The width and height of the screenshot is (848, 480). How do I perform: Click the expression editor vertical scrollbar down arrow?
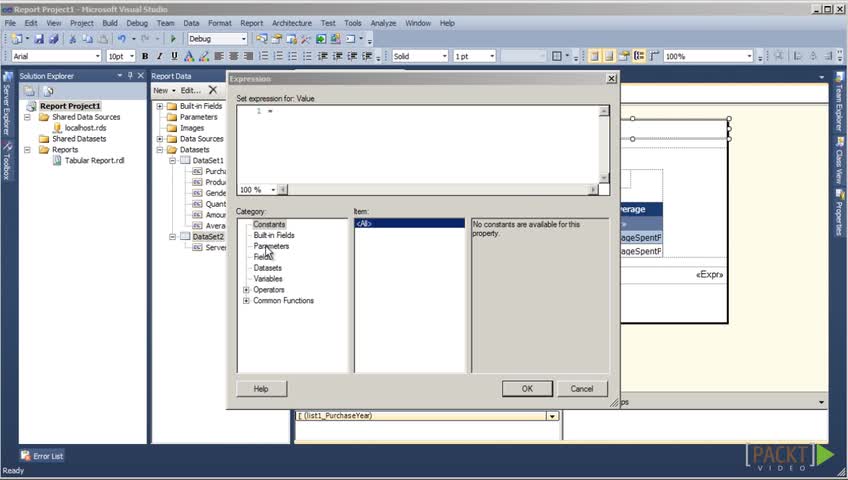pos(604,178)
